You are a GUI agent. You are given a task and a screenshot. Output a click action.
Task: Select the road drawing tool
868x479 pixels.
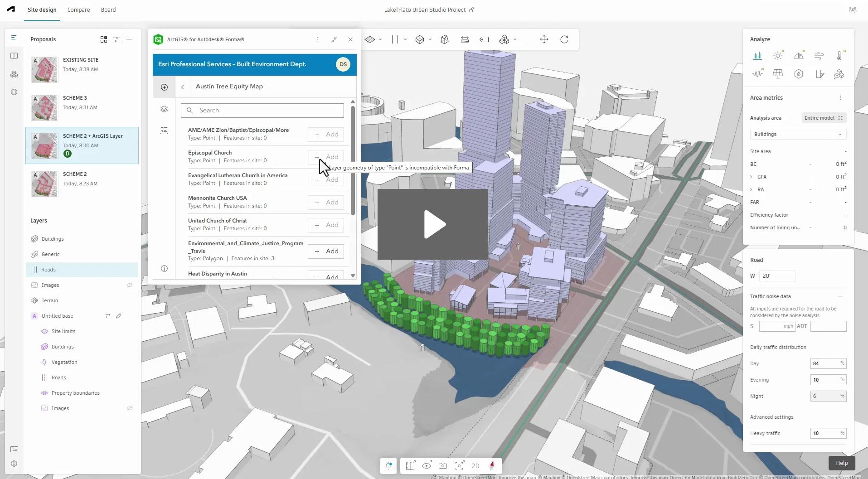coord(395,39)
